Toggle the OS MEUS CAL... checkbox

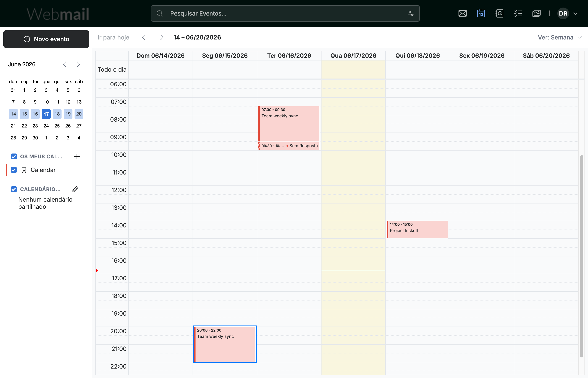pyautogui.click(x=14, y=156)
